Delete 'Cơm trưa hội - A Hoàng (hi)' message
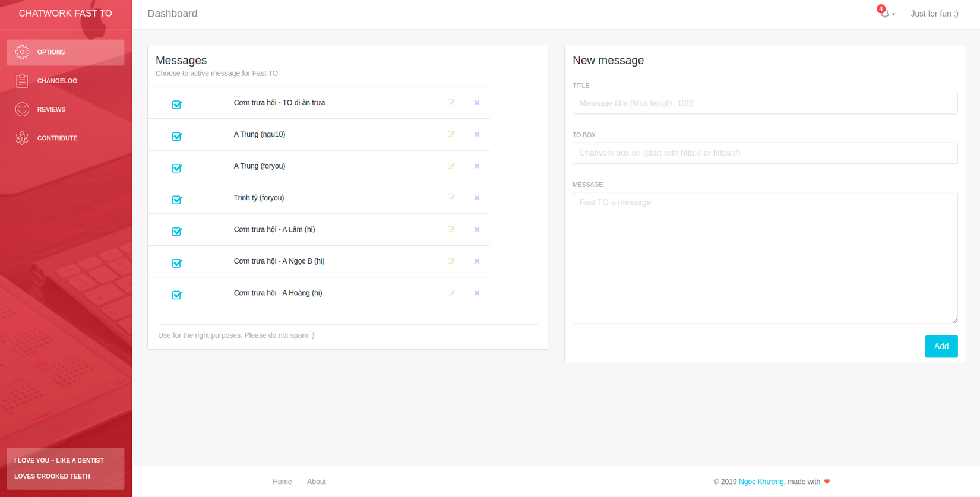Viewport: 980px width, 497px height. pos(477,293)
